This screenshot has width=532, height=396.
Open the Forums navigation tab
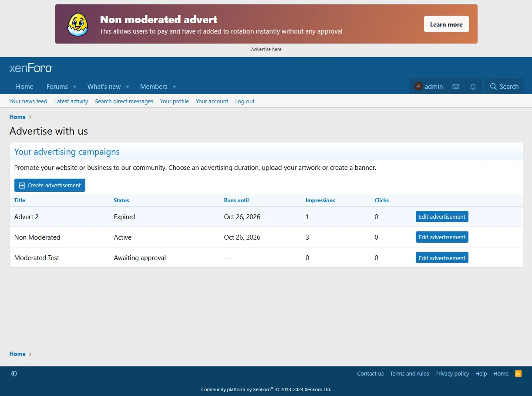(57, 87)
